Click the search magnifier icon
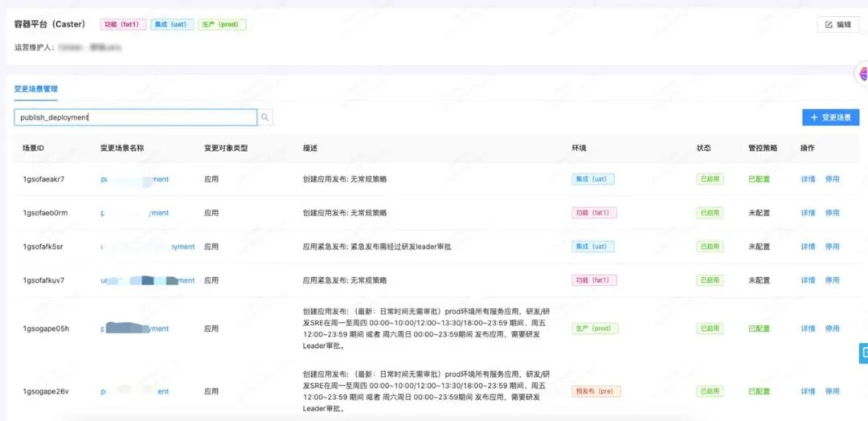 [265, 117]
